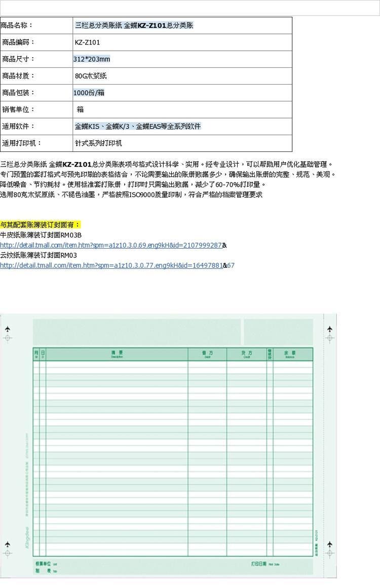Click description line starting 降低噪音、节约耗材
Image resolution: width=380 pixels, height=588 pixels.
point(133,184)
